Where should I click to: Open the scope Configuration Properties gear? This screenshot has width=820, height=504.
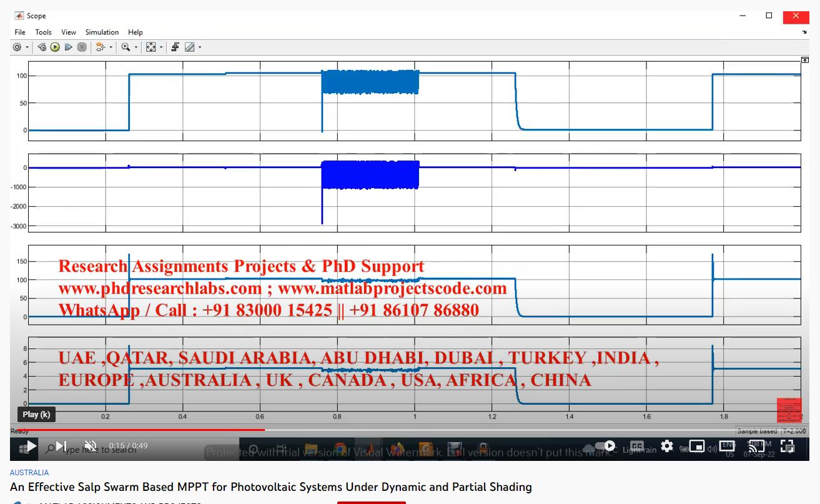tap(17, 47)
